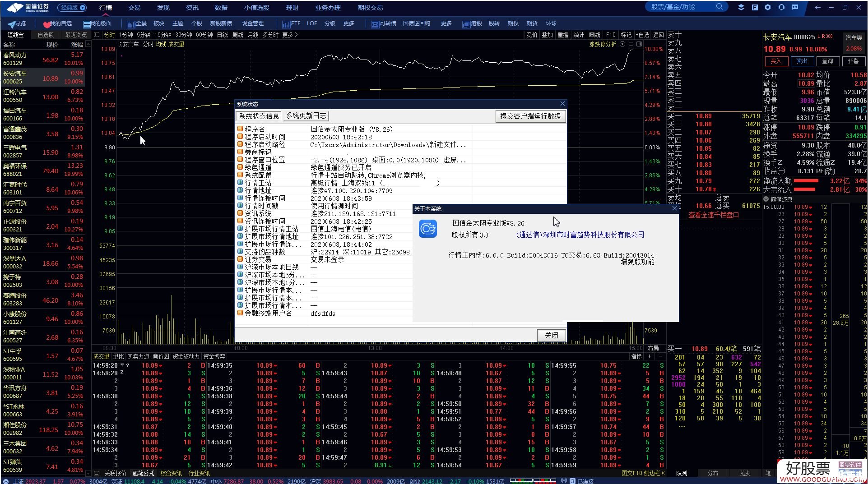Click the 预警 alert button
This screenshot has height=484, width=868.
pyautogui.click(x=854, y=61)
